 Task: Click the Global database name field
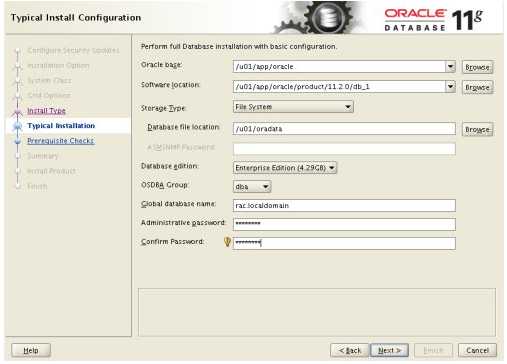tap(344, 205)
